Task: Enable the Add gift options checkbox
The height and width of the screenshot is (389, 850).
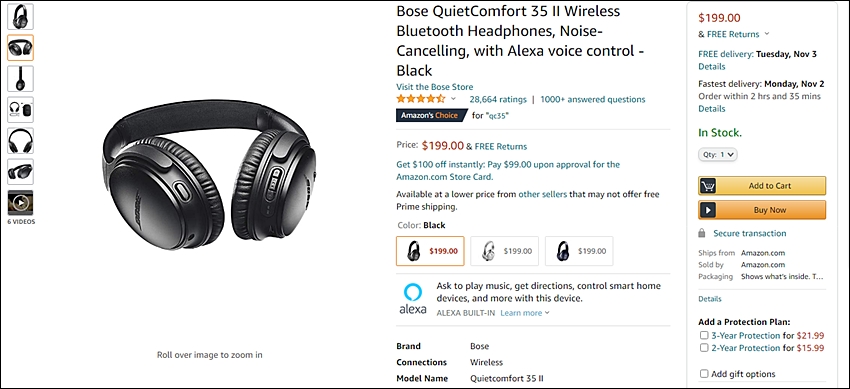Action: (704, 374)
